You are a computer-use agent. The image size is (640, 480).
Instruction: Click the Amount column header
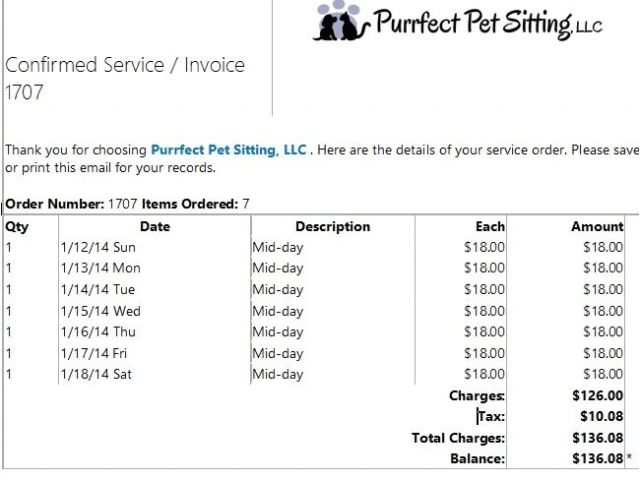coord(597,227)
